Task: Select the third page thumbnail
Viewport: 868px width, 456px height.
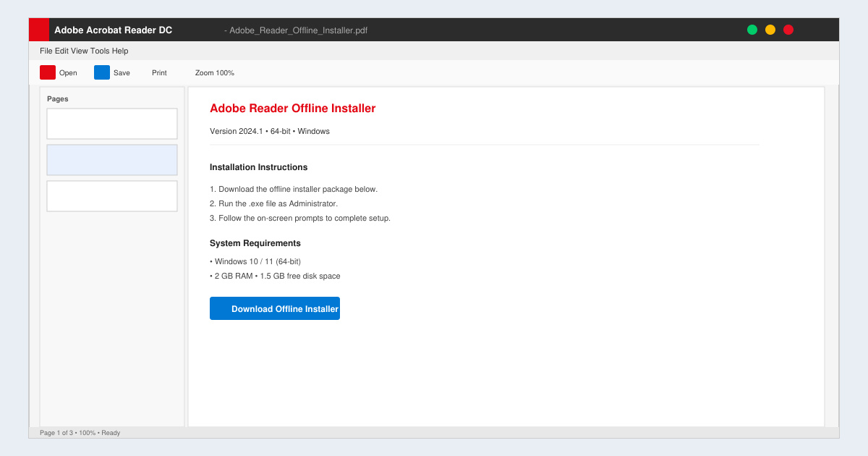Action: coord(112,196)
